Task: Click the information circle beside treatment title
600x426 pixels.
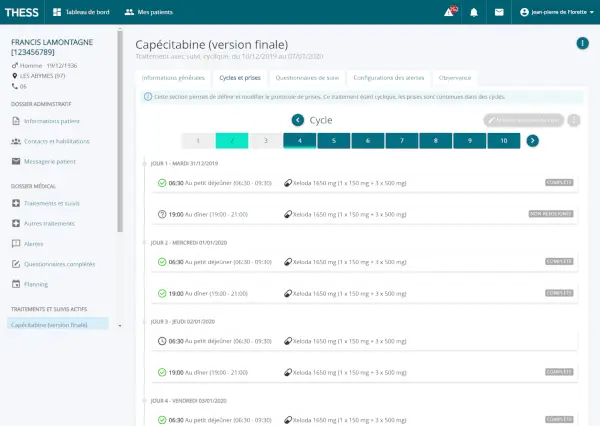Action: tap(582, 43)
